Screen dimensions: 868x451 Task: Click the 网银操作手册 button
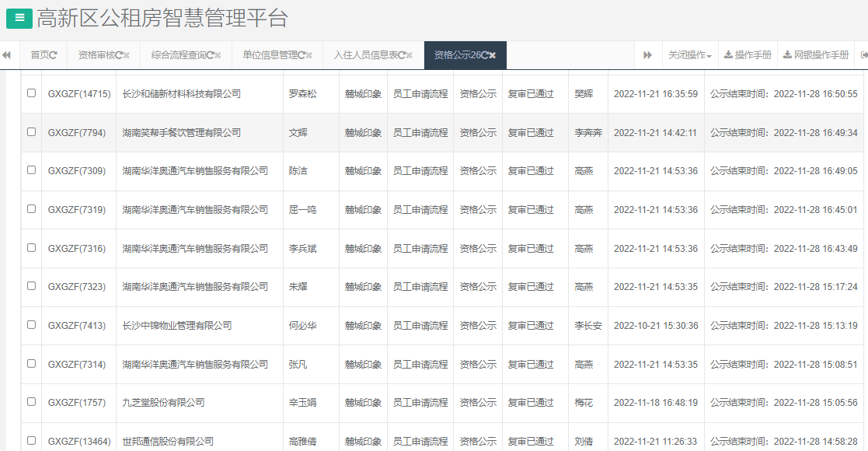pos(817,55)
